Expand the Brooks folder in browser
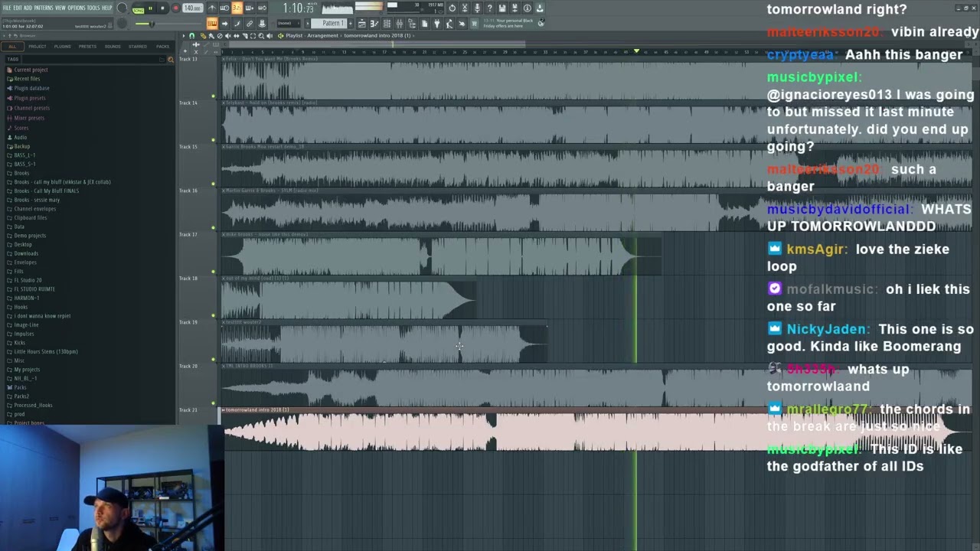Image resolution: width=980 pixels, height=551 pixels. pos(21,173)
